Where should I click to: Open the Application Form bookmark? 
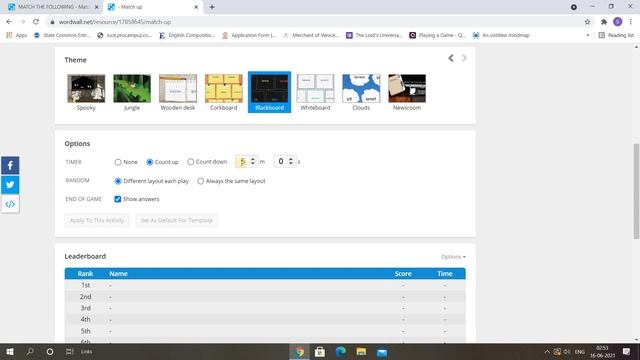[x=249, y=36]
